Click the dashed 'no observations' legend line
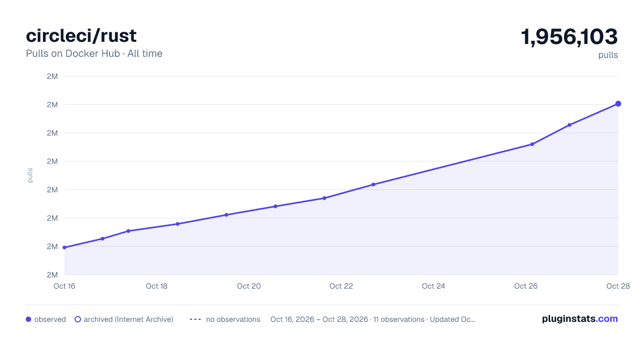The image size is (644, 338). click(x=195, y=319)
